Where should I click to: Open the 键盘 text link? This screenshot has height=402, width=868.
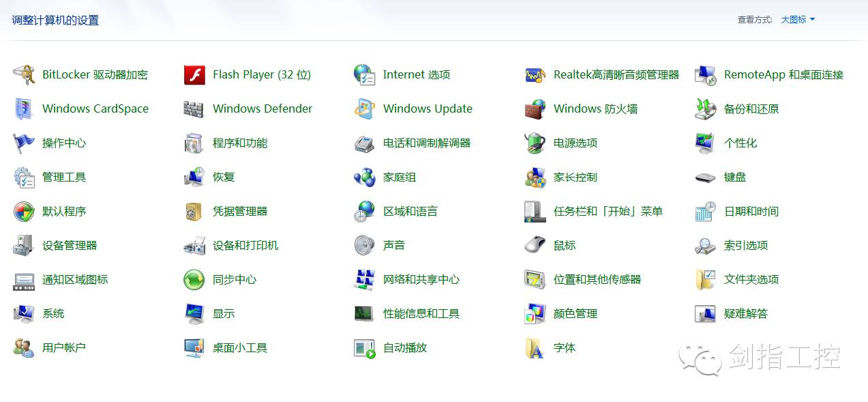point(735,177)
